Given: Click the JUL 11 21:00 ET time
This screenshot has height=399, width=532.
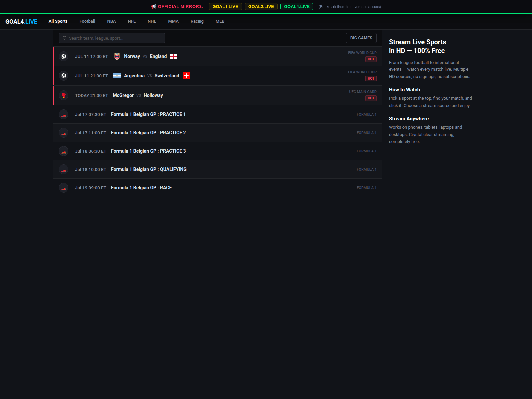Looking at the screenshot, I should point(91,76).
